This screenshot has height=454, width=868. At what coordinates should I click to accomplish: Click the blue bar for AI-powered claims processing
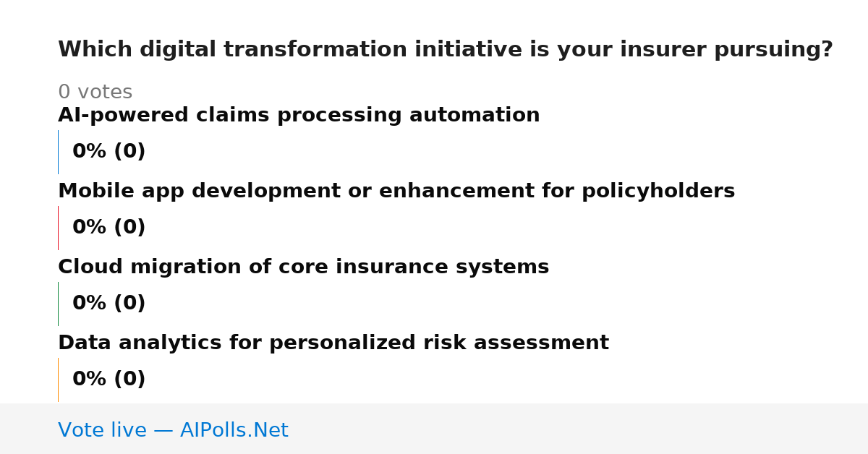(x=58, y=152)
